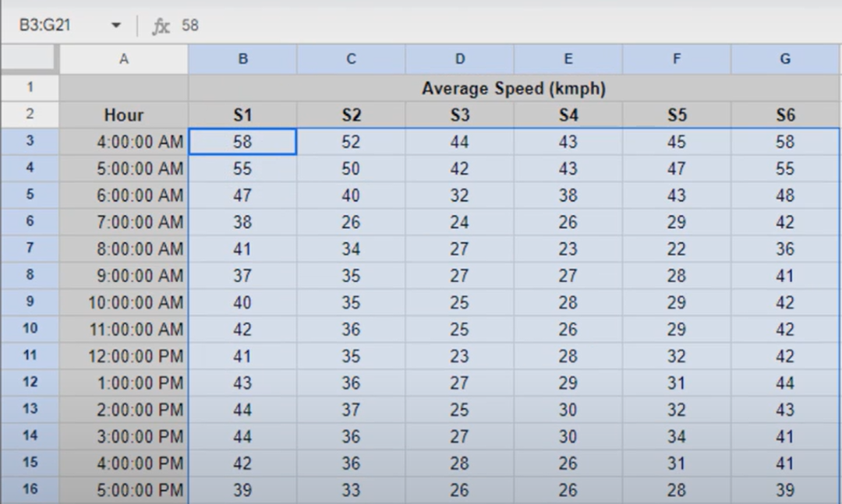The width and height of the screenshot is (842, 504).
Task: Click the '10:00:00 AM' hour cell
Action: click(x=124, y=303)
